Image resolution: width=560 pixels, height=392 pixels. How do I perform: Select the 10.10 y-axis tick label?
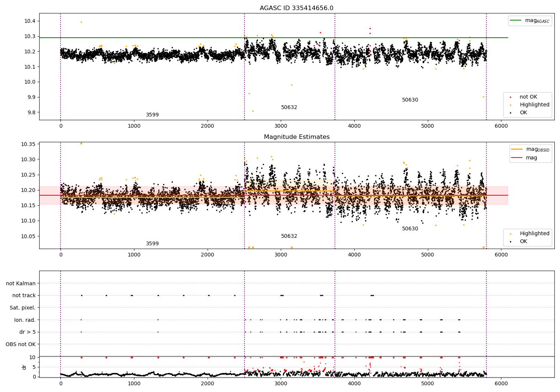[x=28, y=221]
